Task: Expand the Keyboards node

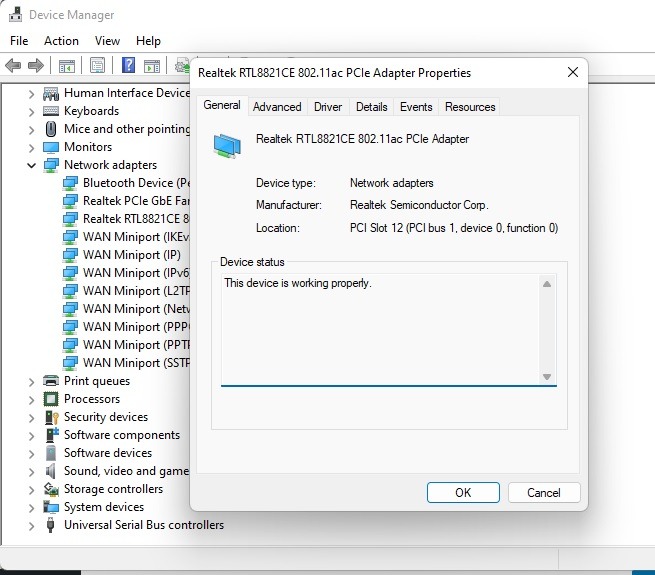Action: tap(31, 112)
